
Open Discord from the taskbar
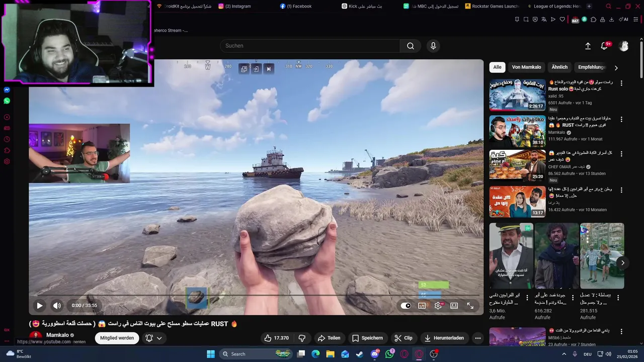(x=374, y=354)
